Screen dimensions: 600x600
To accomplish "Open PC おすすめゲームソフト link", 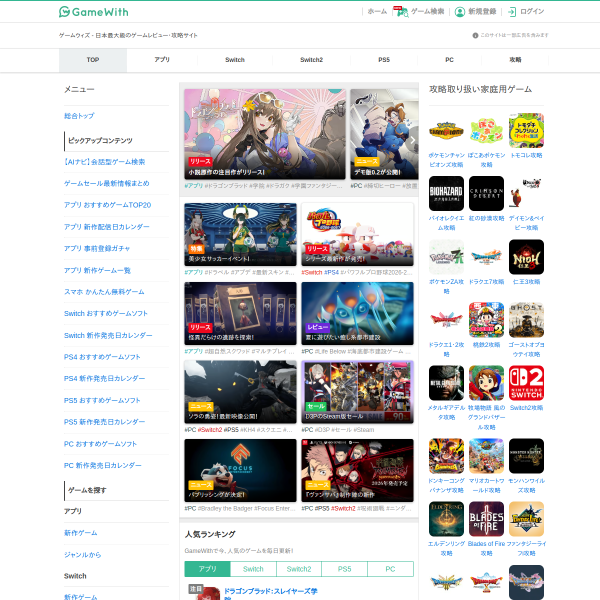I will pos(100,444).
